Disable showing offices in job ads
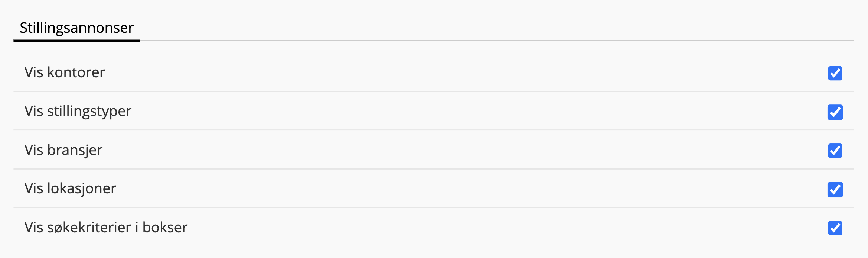The image size is (868, 258). [835, 73]
